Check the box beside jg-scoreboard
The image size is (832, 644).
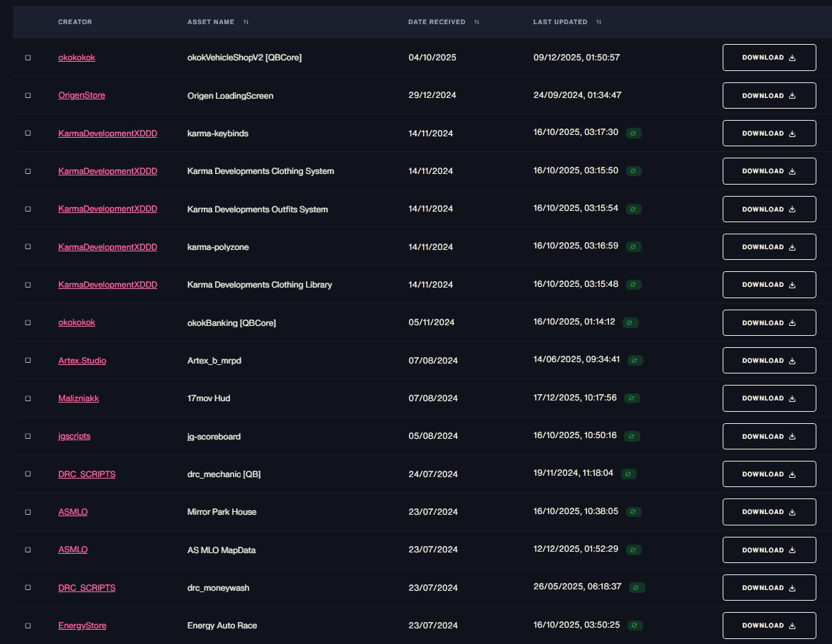click(x=28, y=437)
